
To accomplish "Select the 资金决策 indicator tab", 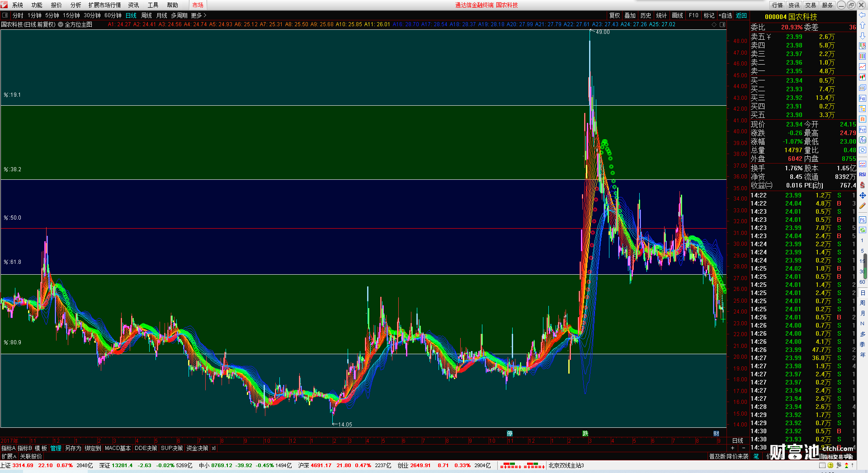I will point(197,448).
